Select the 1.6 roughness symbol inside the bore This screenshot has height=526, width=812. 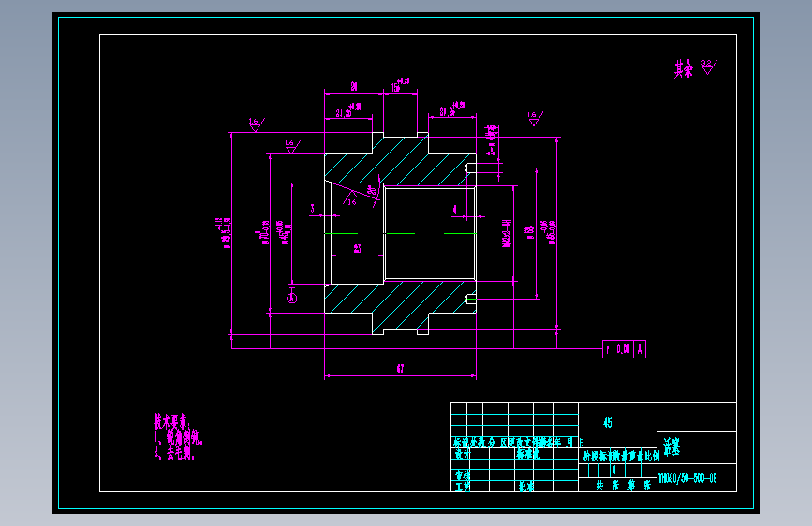coord(350,197)
